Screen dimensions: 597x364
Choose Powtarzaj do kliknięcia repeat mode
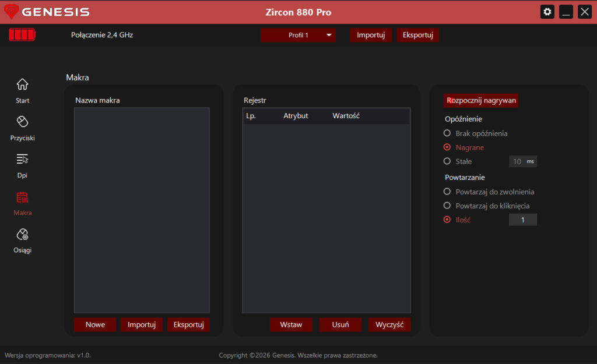pos(487,206)
